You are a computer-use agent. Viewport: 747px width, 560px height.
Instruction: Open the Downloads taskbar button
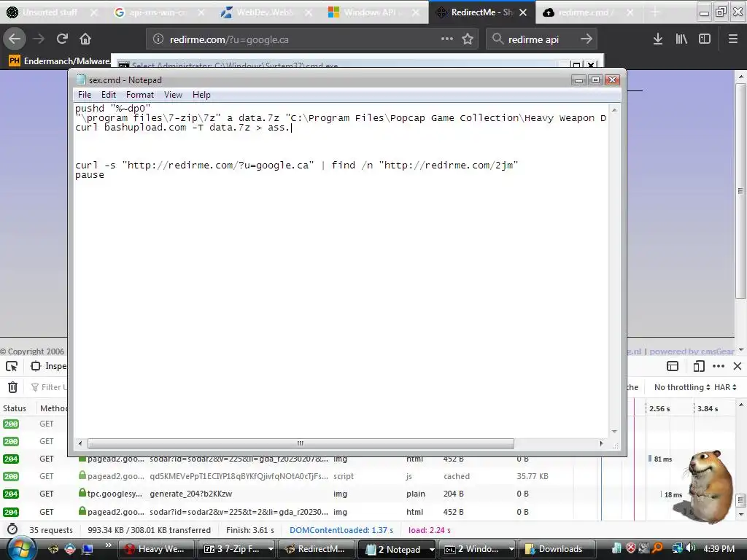coord(557,549)
